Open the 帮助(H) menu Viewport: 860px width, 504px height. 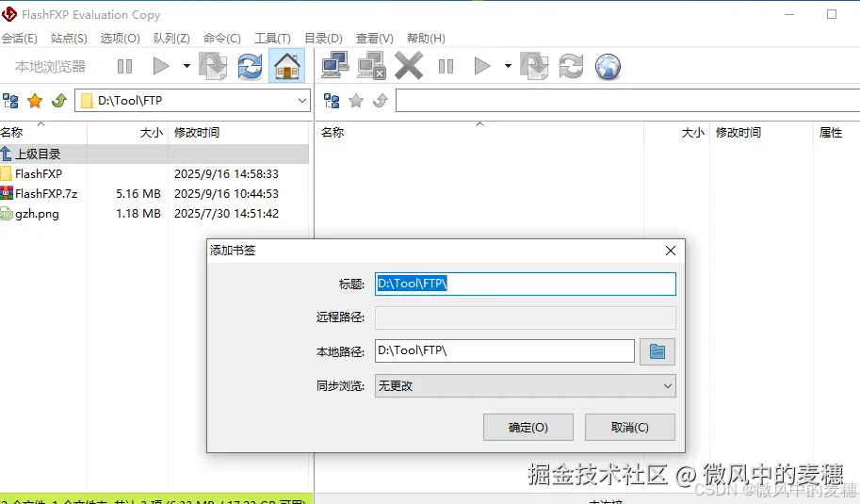tap(426, 39)
